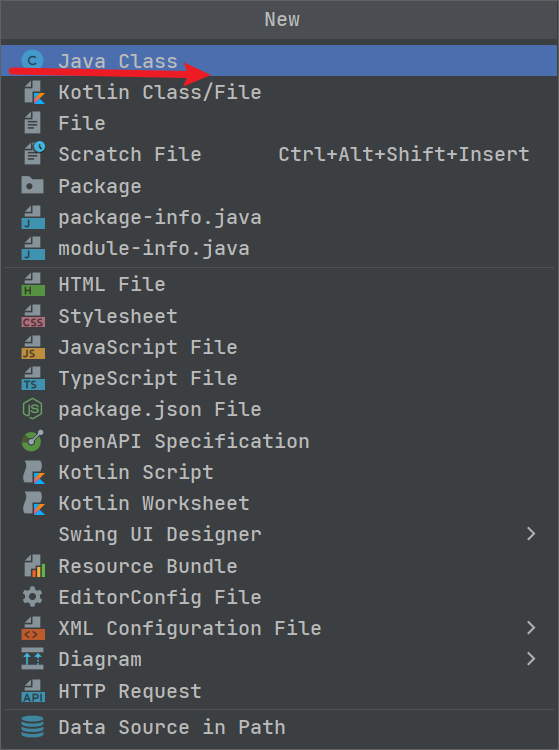
Task: Click the Data Source database icon
Action: point(33,727)
